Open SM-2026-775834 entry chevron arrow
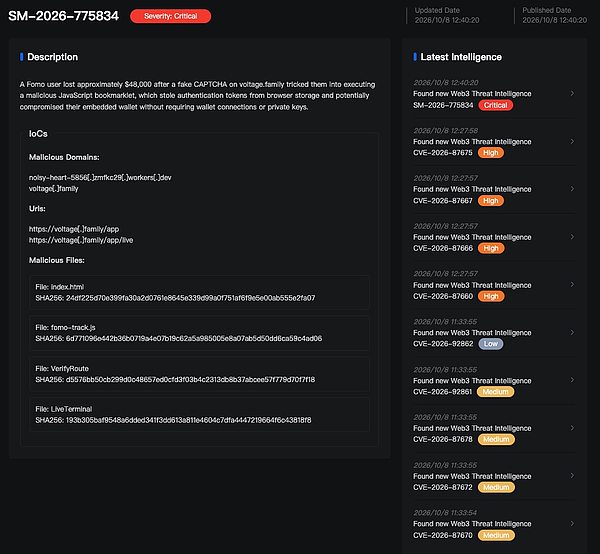Image resolution: width=600 pixels, height=554 pixels. coord(572,93)
